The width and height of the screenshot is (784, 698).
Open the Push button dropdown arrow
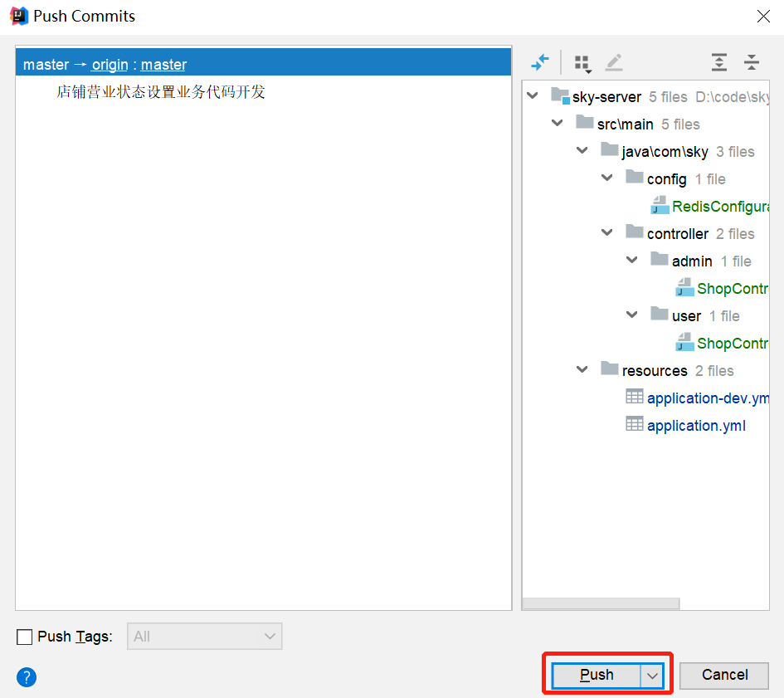click(653, 676)
